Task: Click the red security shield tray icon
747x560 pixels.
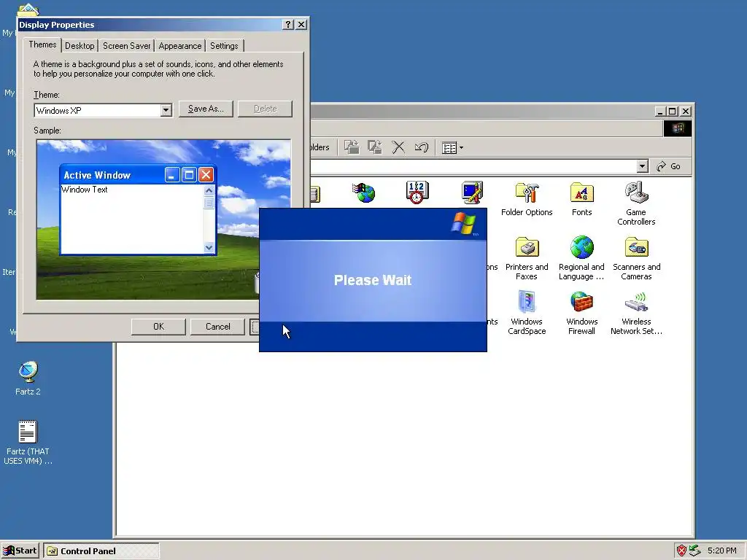Action: tap(682, 551)
